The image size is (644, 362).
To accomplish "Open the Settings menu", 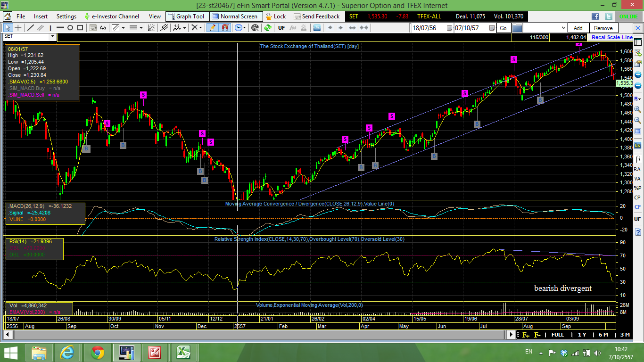I will coord(66,16).
